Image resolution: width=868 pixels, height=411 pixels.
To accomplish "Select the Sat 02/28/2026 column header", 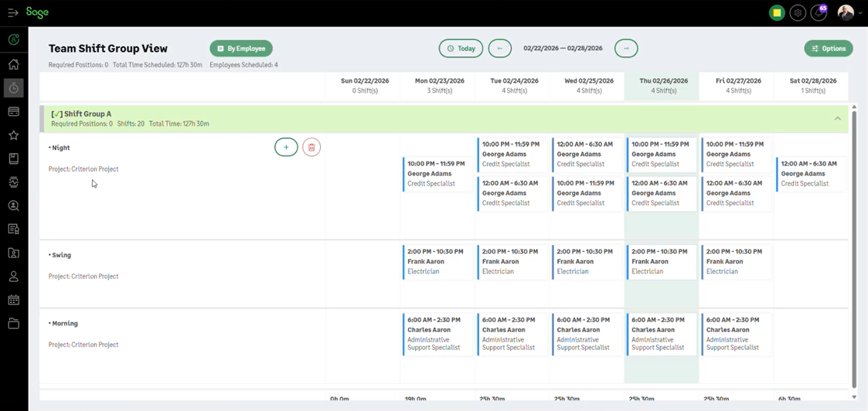I will point(812,85).
